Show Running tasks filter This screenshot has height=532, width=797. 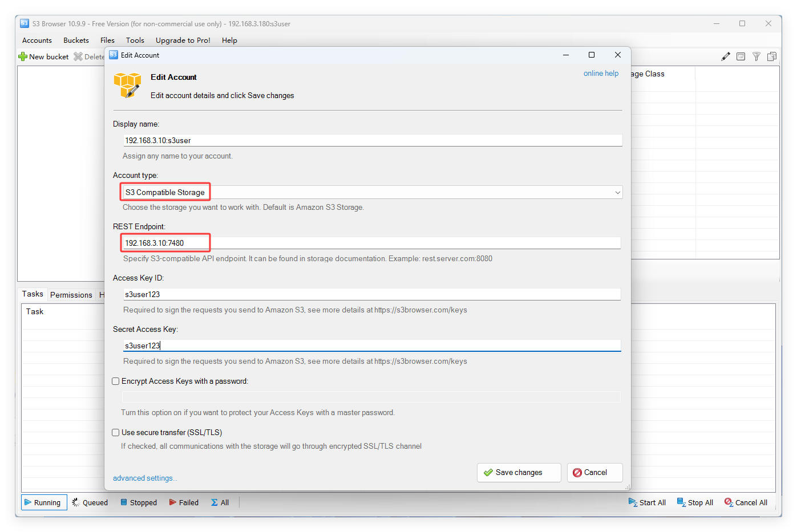click(43, 502)
